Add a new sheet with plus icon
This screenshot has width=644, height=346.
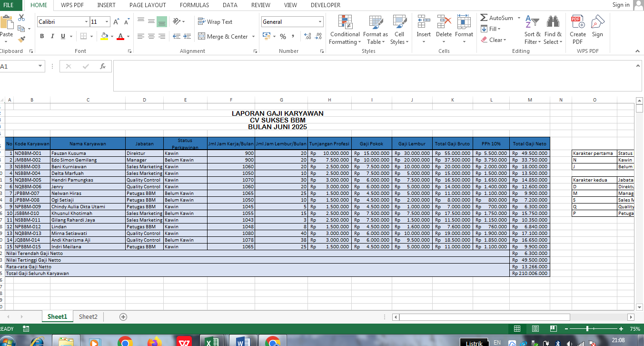point(123,316)
